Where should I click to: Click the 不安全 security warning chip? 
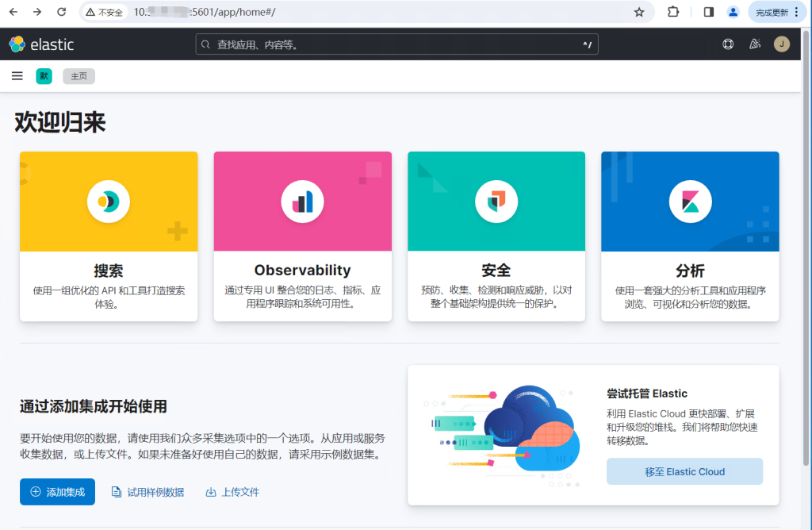point(105,12)
